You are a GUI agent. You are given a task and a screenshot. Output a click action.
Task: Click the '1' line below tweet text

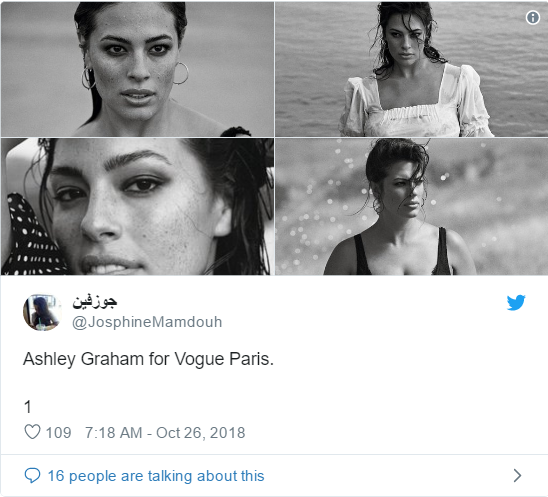pos(28,407)
